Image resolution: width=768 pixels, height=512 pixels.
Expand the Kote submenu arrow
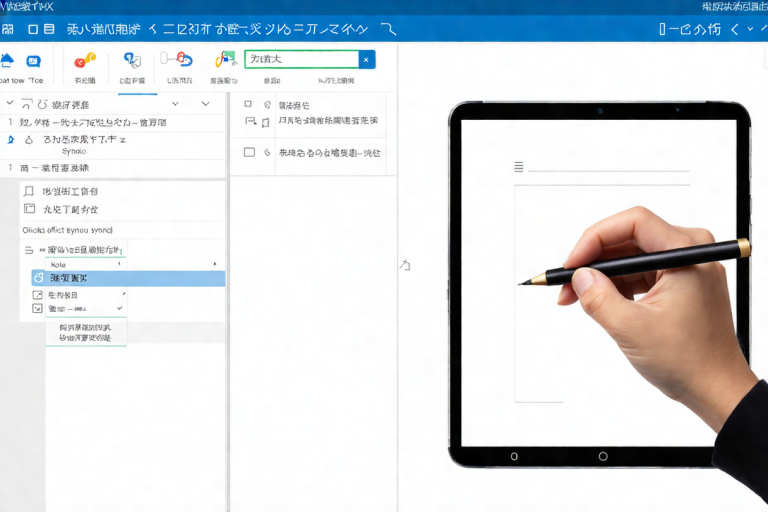pyautogui.click(x=214, y=264)
